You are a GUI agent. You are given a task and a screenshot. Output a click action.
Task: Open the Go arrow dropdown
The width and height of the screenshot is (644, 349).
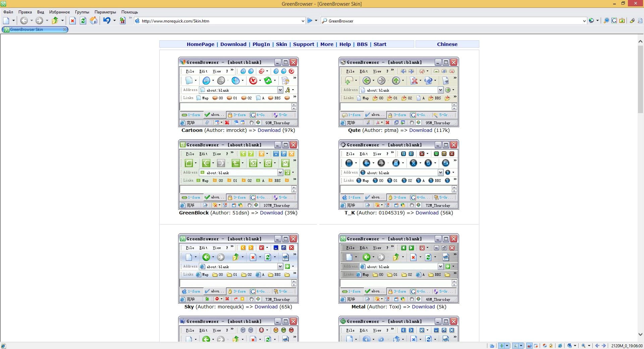click(x=316, y=21)
